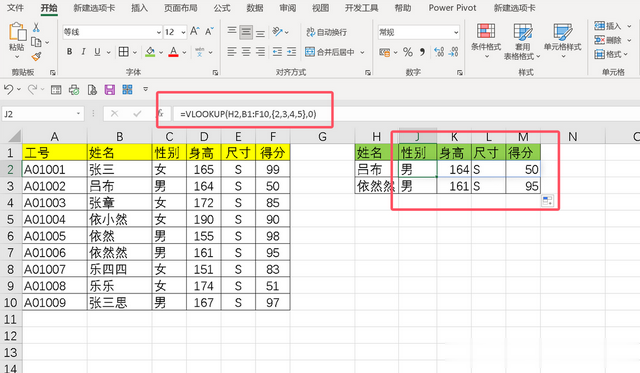Toggle Bold formatting
640x373 pixels.
click(x=69, y=52)
